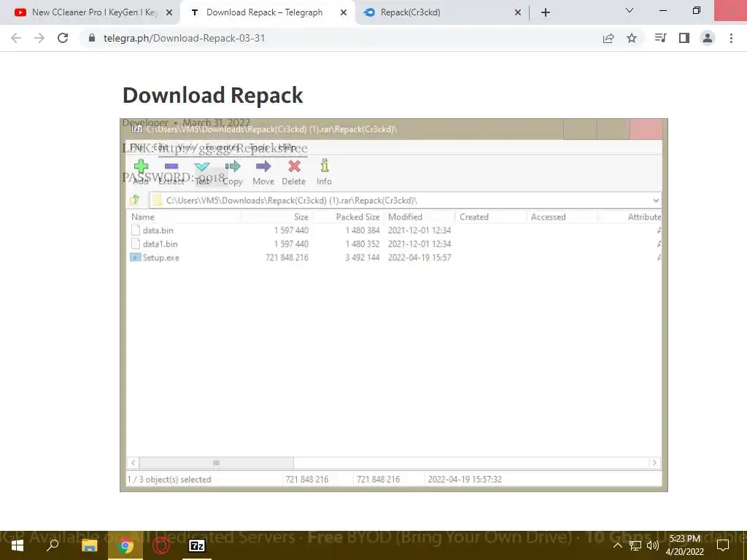Viewport: 747px width, 560px height.
Task: Open a new browser tab
Action: tap(546, 13)
